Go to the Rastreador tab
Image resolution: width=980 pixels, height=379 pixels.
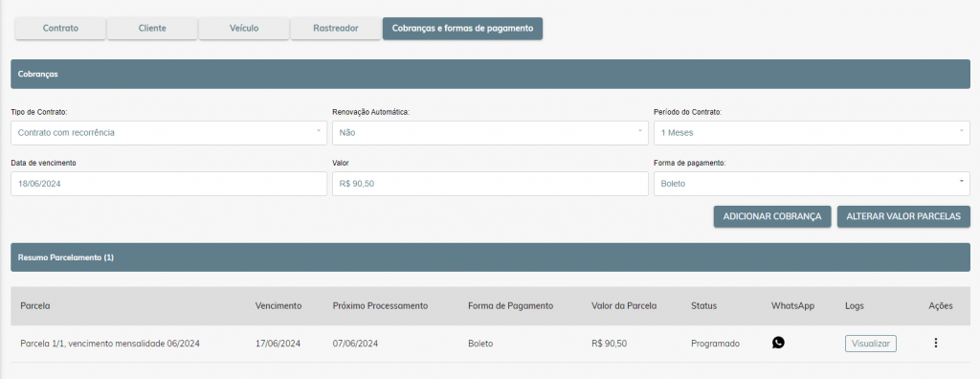tap(336, 28)
